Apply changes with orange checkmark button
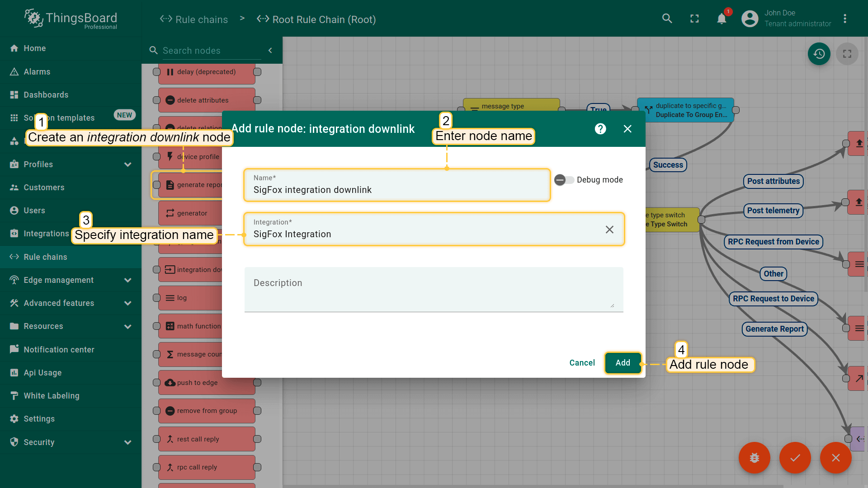868x488 pixels. (795, 458)
